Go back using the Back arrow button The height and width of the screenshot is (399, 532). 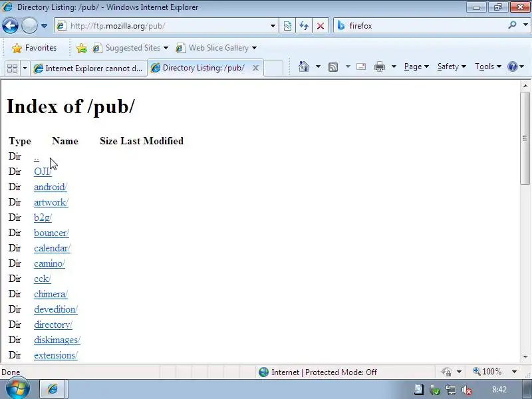[10, 25]
